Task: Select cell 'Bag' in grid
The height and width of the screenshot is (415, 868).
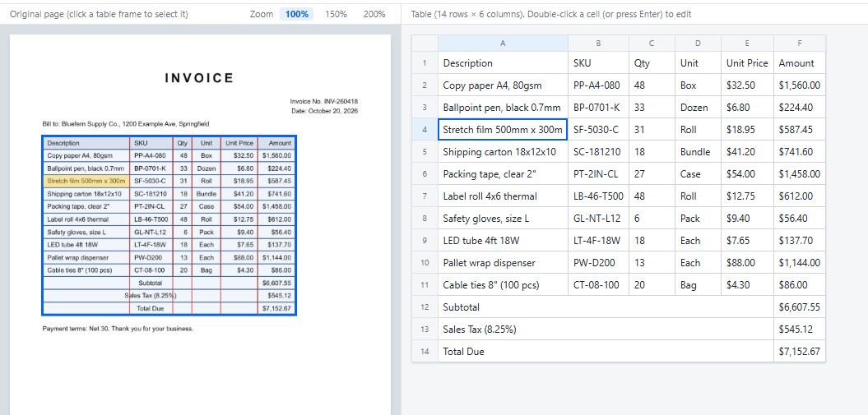Action: (x=698, y=285)
